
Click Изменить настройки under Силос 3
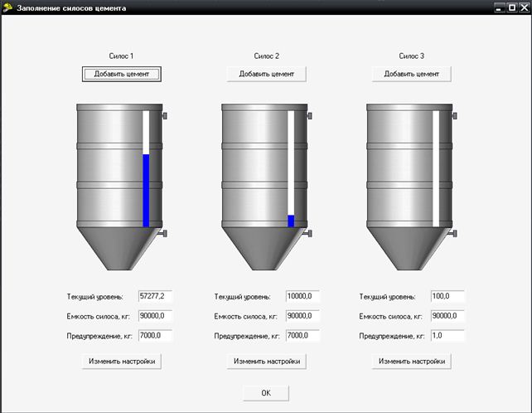point(412,362)
